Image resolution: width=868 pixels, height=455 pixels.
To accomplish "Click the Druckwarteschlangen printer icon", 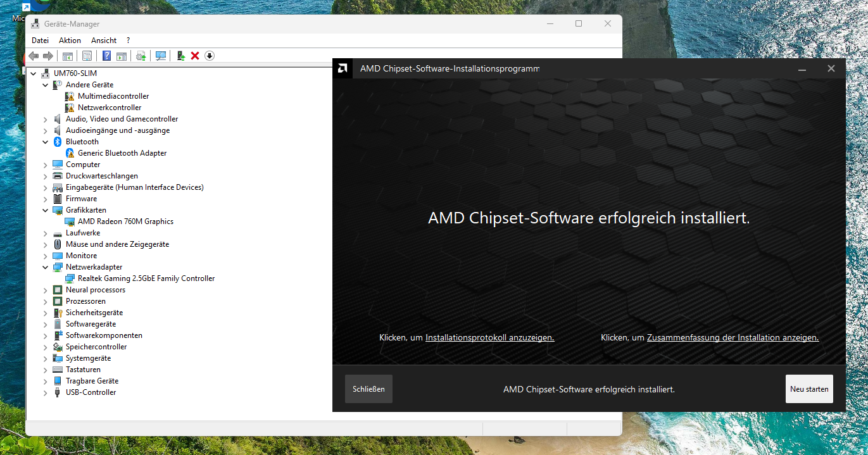I will tap(58, 176).
